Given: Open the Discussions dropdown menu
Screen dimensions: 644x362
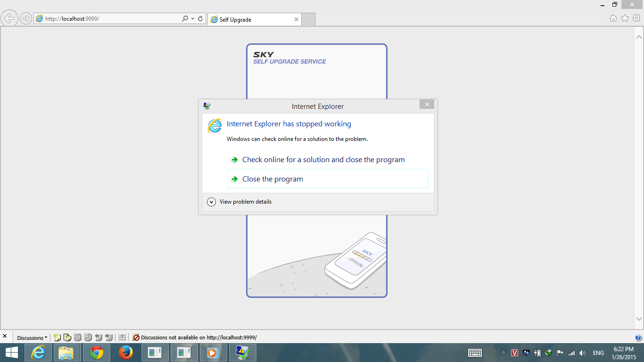Looking at the screenshot, I should click(32, 337).
